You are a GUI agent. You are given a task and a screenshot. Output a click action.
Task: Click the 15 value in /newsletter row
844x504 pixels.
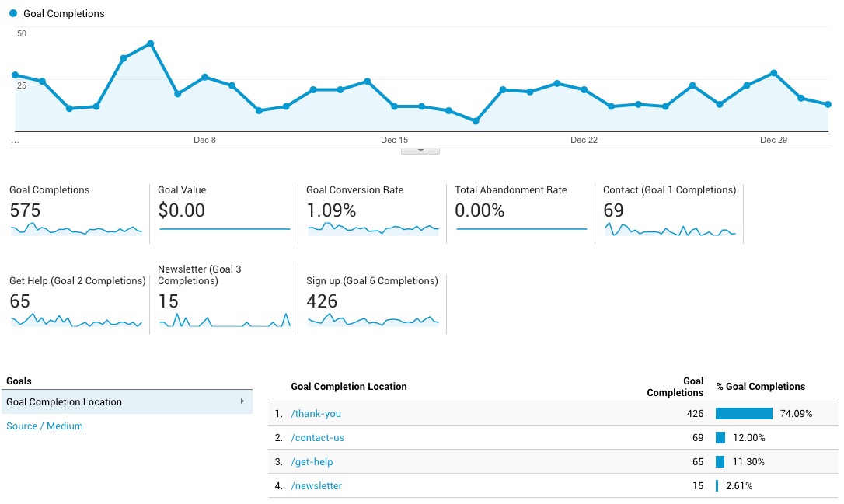(x=698, y=485)
